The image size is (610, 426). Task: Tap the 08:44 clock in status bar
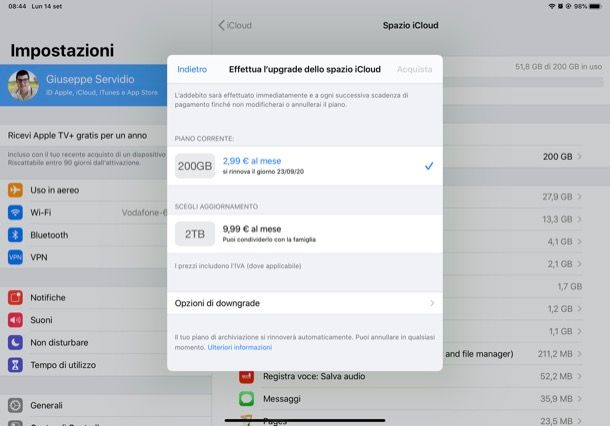pos(17,6)
